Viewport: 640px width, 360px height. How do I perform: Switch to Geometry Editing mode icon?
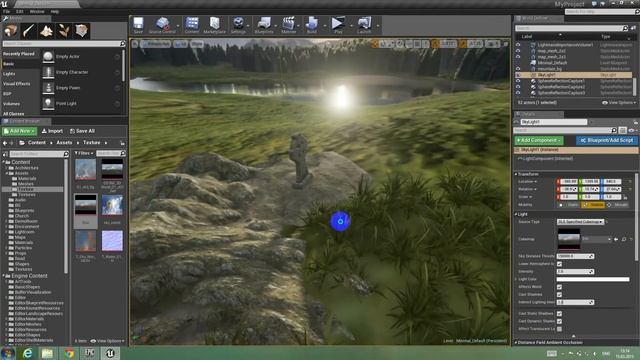[81, 31]
